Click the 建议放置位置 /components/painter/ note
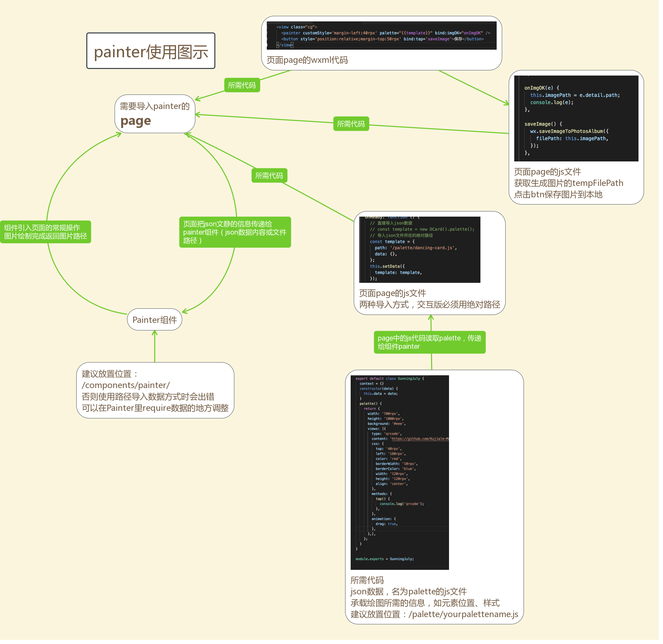Image resolution: width=663 pixels, height=644 pixels. tap(155, 390)
